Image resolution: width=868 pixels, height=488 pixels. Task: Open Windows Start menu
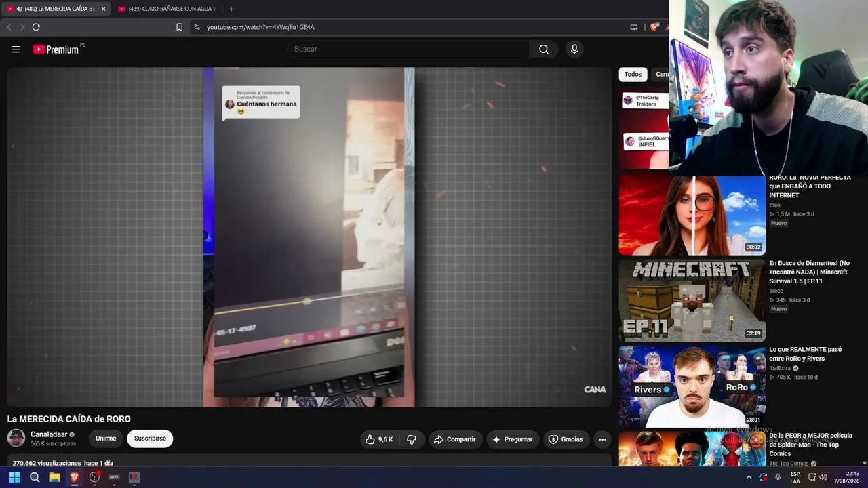pyautogui.click(x=14, y=477)
